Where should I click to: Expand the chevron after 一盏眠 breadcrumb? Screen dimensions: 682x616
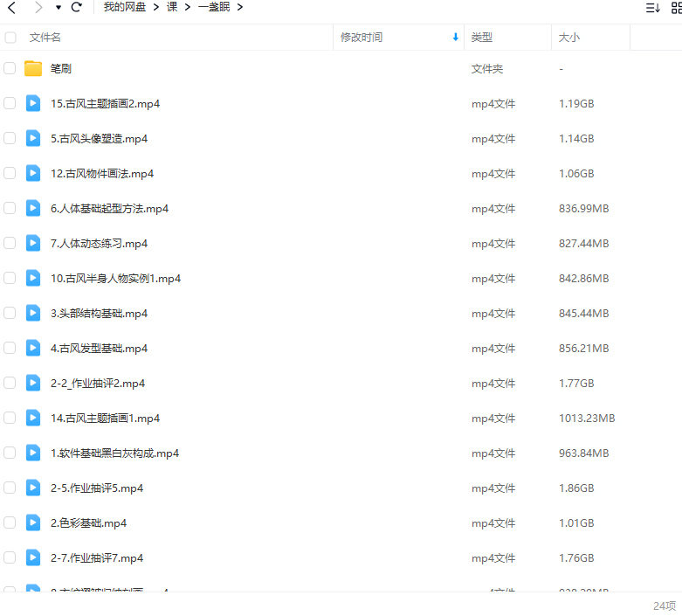[240, 8]
